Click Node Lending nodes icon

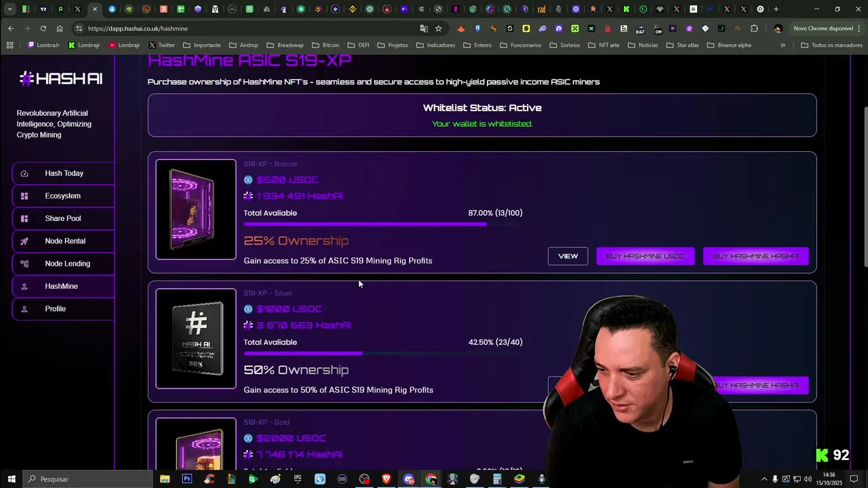(x=24, y=264)
